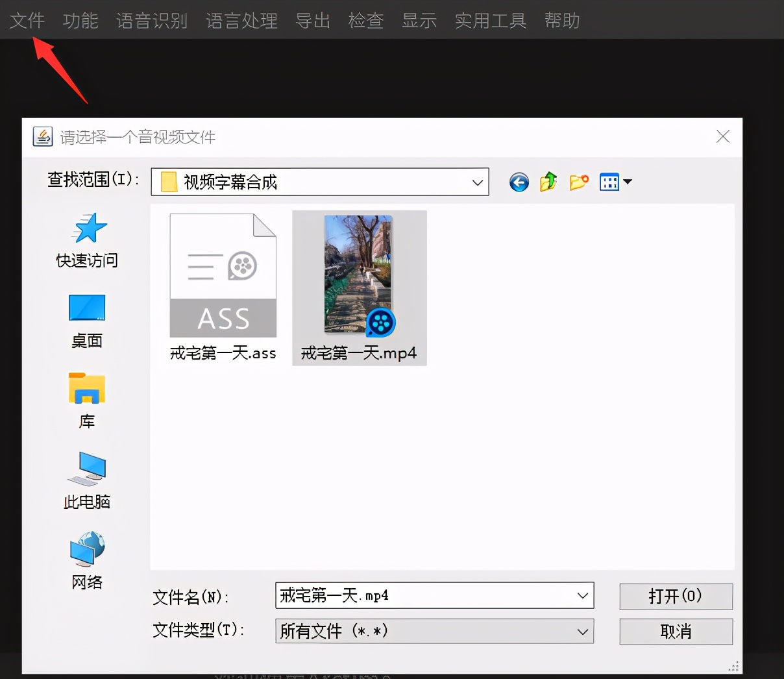This screenshot has width=784, height=679.
Task: Open the view menu icon
Action: [615, 182]
